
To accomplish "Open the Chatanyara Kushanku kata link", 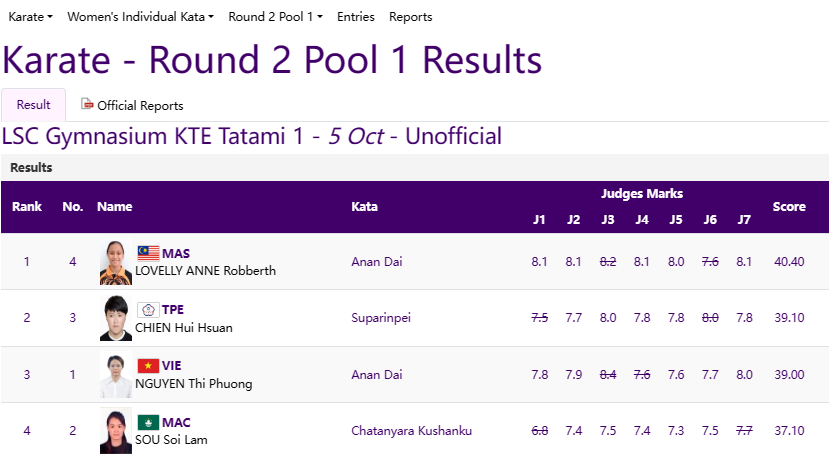I will 411,431.
